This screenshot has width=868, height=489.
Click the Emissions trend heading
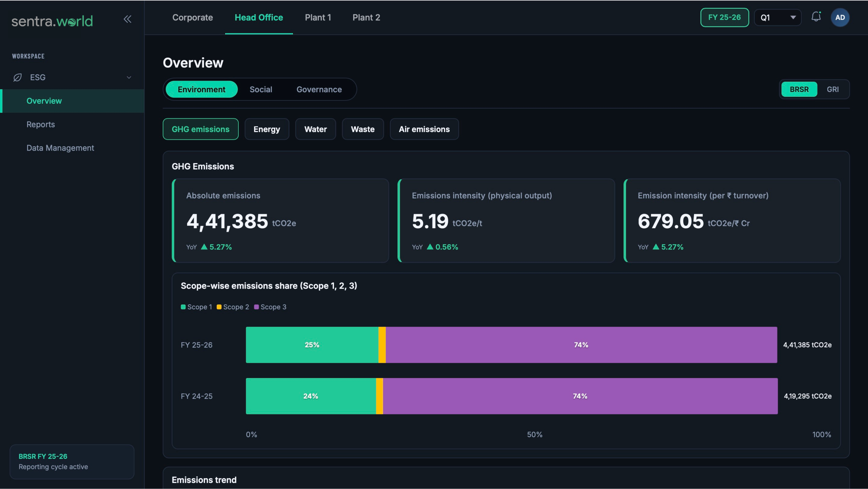click(204, 480)
